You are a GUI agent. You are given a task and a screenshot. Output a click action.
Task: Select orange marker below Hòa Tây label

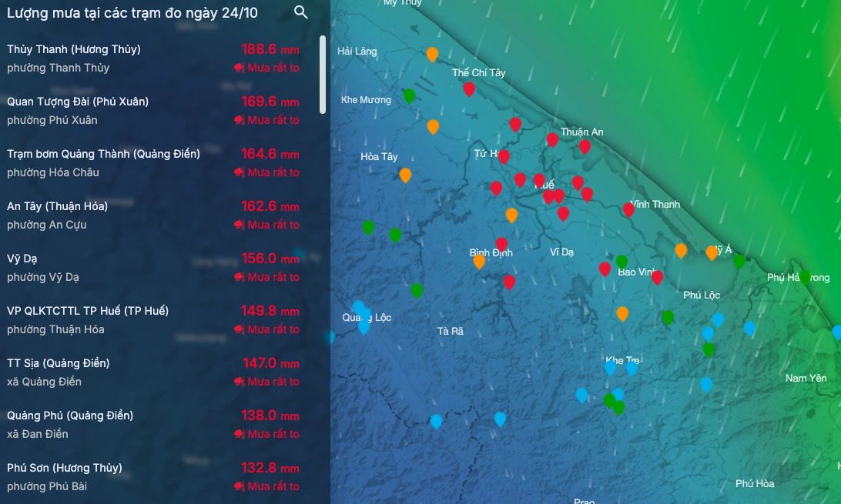[405, 175]
